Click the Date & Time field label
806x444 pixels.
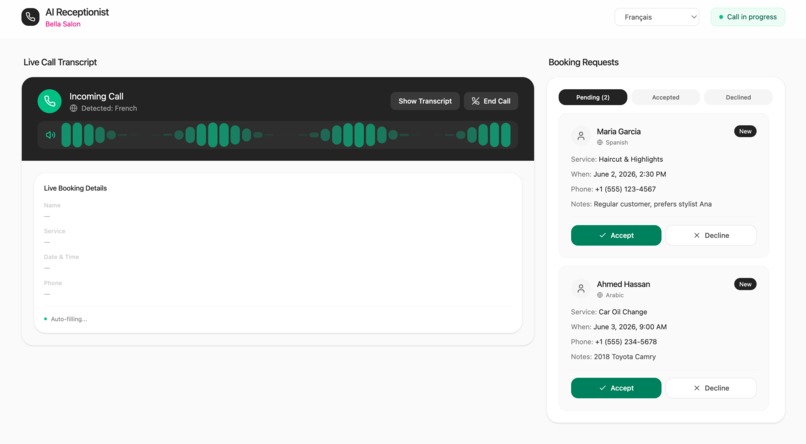point(61,257)
